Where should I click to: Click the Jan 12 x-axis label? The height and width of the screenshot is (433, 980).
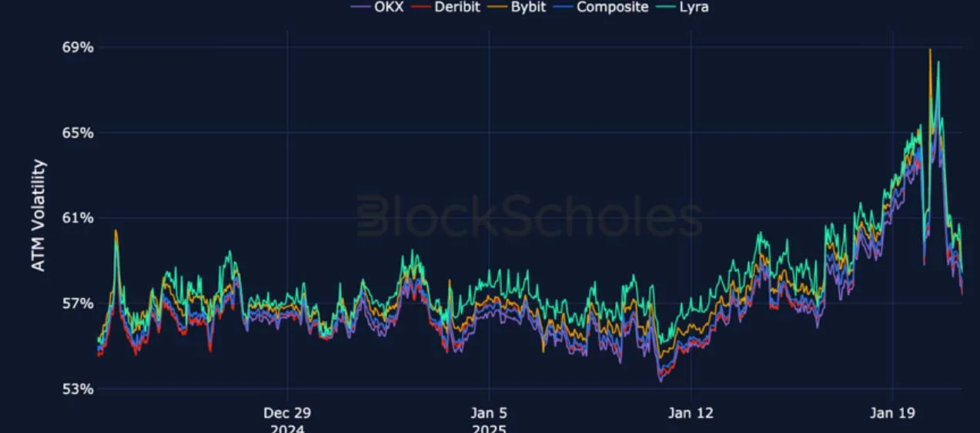click(691, 413)
